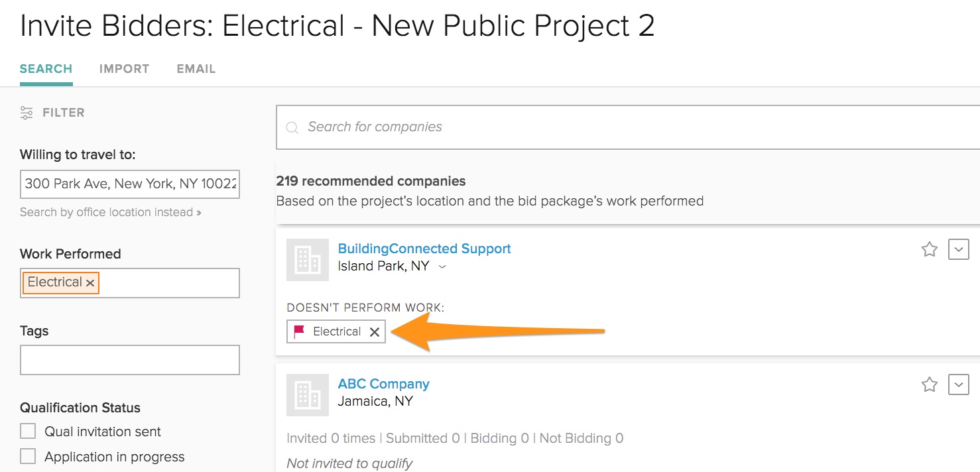
Task: Switch to the Import tab
Action: click(x=124, y=69)
